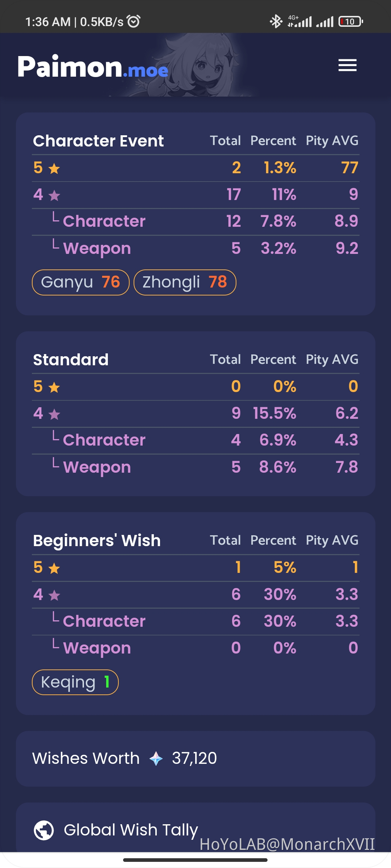Expand the Character row under Character Event
The height and width of the screenshot is (868, 391).
click(x=104, y=221)
